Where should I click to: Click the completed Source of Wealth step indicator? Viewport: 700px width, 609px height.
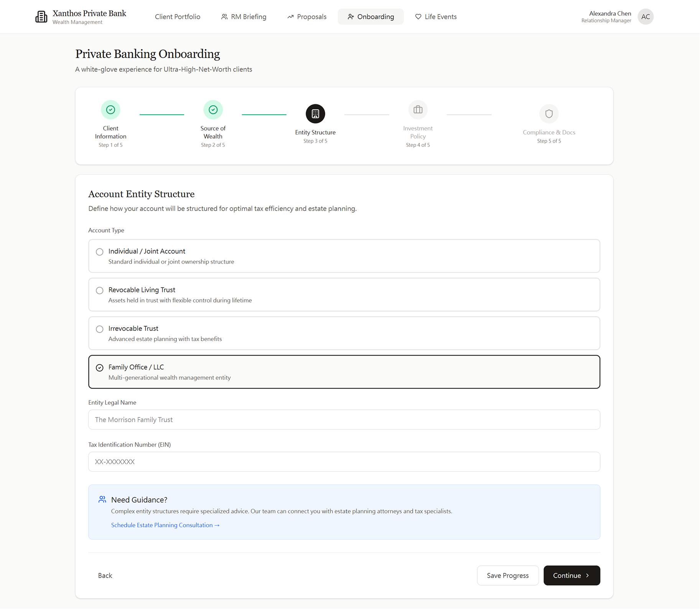coord(213,110)
